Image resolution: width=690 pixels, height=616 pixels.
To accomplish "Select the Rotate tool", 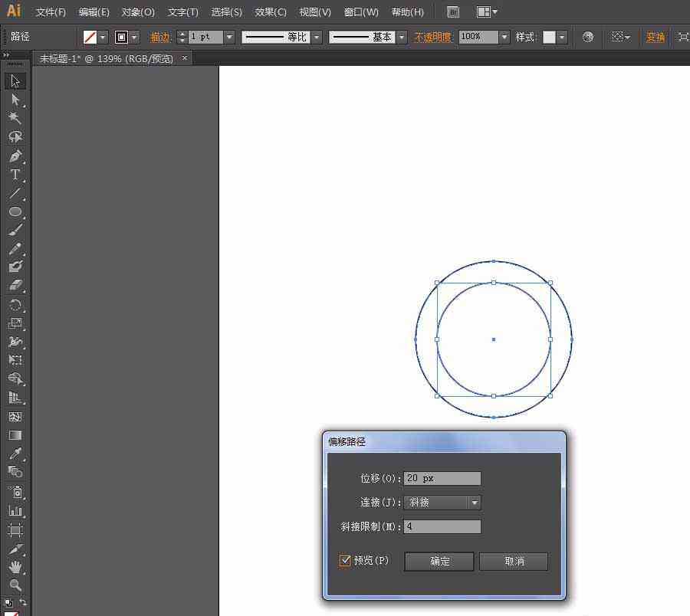I will [15, 305].
